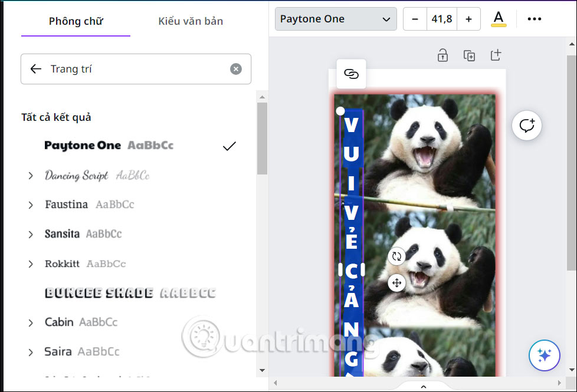577x392 pixels.
Task: Click the rotate handle on the panda image
Action: (396, 256)
